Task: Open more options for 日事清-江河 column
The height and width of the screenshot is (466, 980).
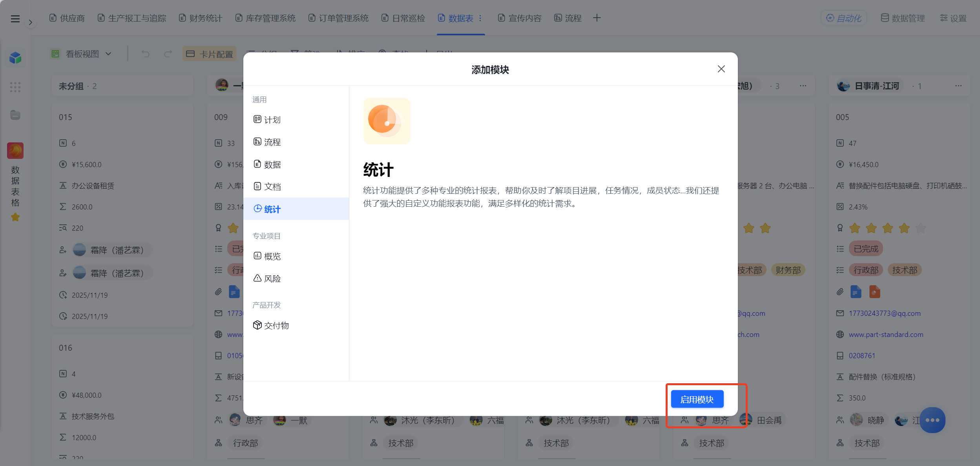Action: (x=958, y=86)
